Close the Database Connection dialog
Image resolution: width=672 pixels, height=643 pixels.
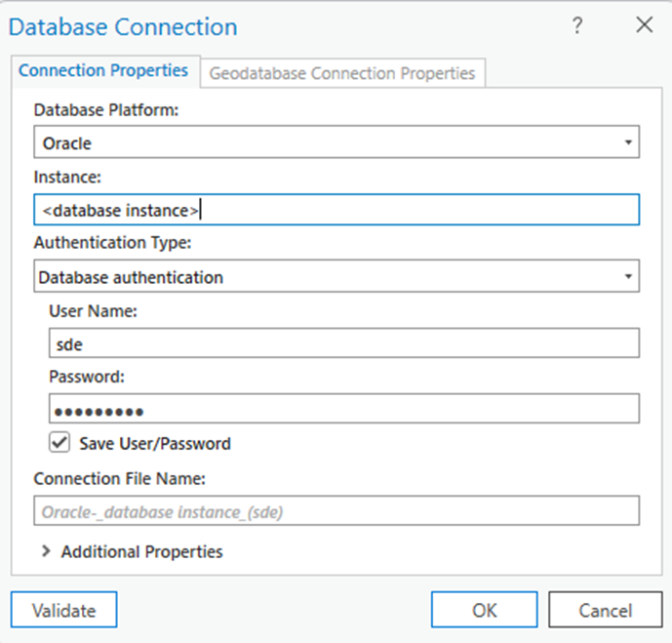pos(644,24)
